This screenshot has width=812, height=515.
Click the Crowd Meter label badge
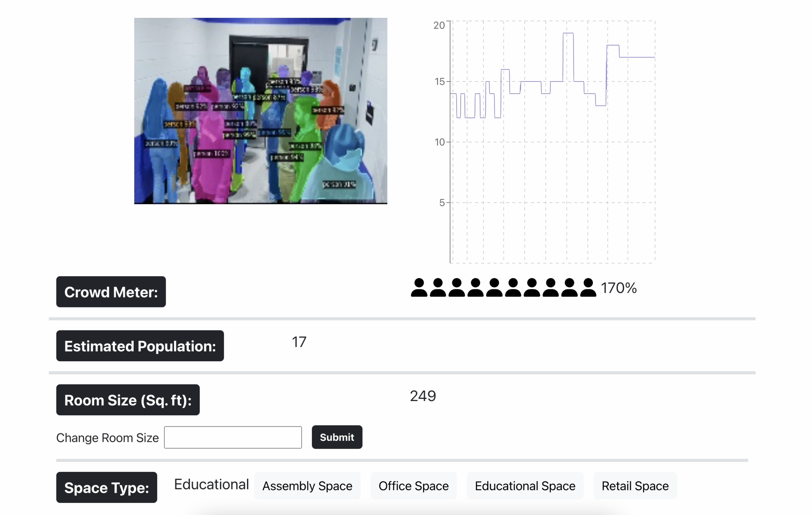(111, 292)
